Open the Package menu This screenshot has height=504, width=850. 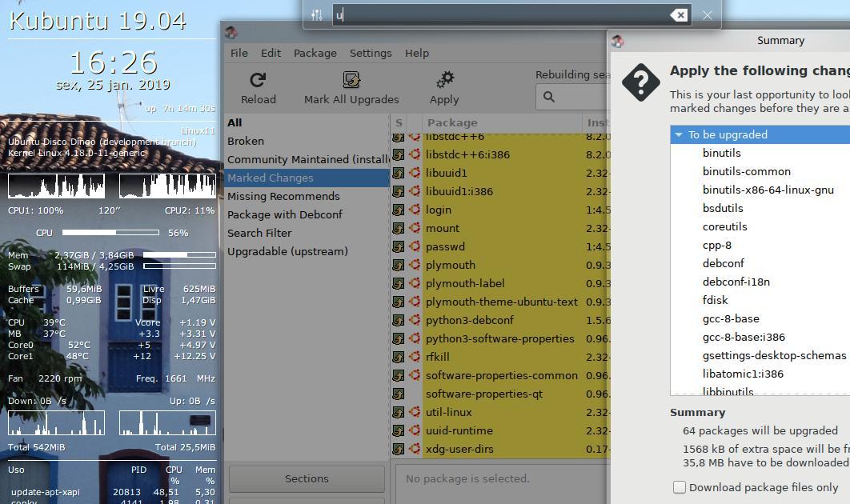(315, 53)
